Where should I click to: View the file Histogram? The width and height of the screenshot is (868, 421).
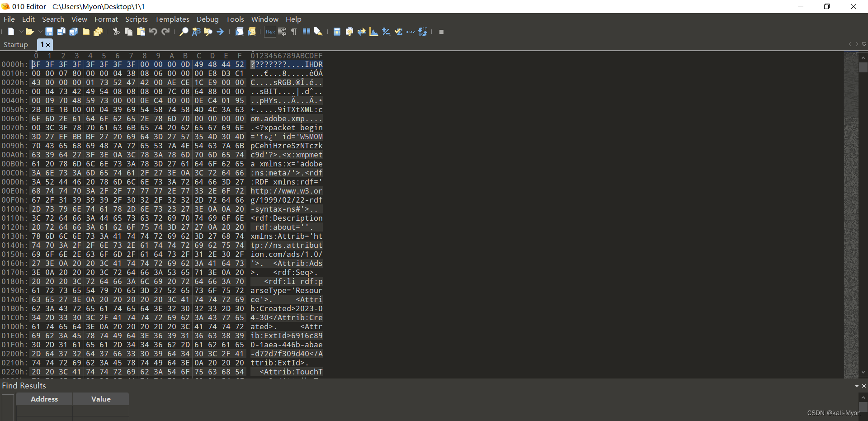pos(373,32)
